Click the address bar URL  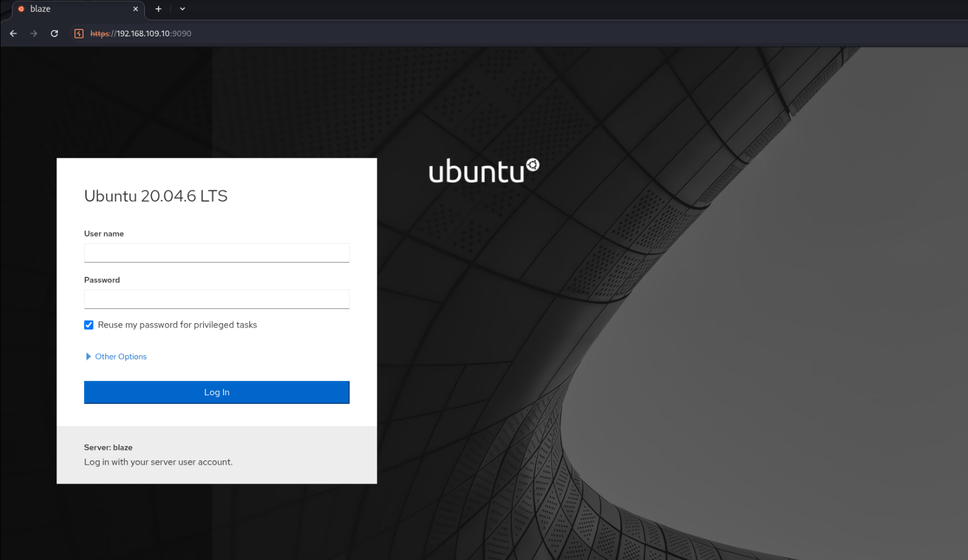[x=141, y=34]
